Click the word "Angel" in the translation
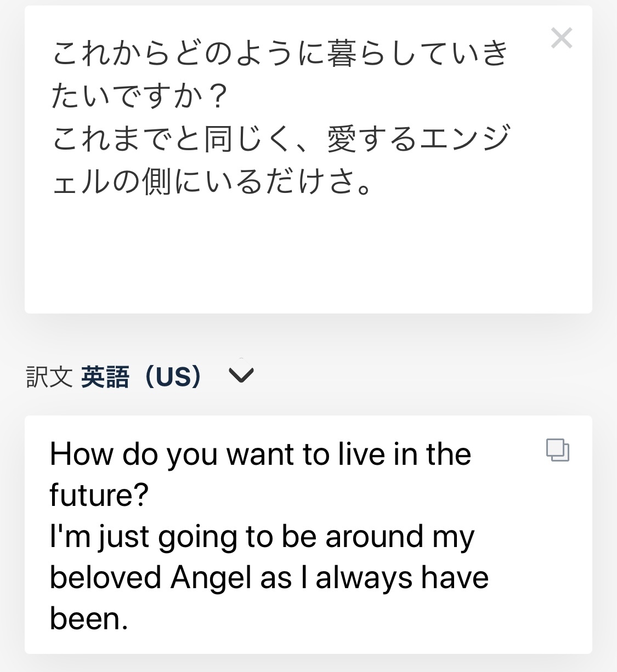 pyautogui.click(x=211, y=578)
